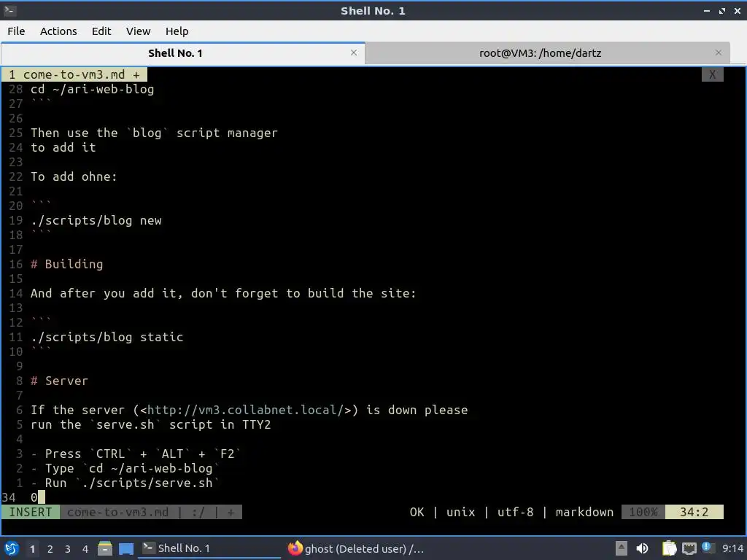
Task: Switch to workspace 4 in the pager
Action: point(85,549)
